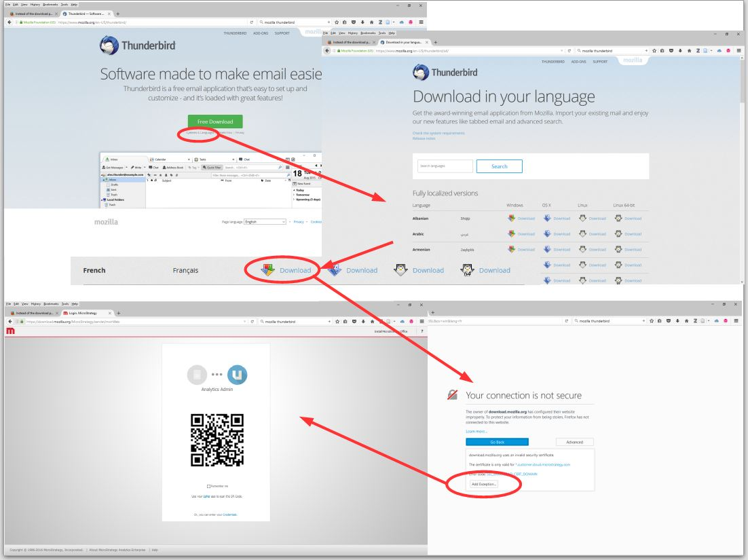Click Pocket icon in Download in your language toolbar

point(671,50)
